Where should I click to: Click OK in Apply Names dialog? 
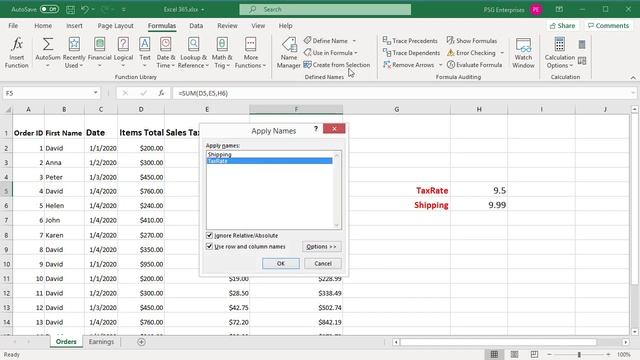[281, 263]
